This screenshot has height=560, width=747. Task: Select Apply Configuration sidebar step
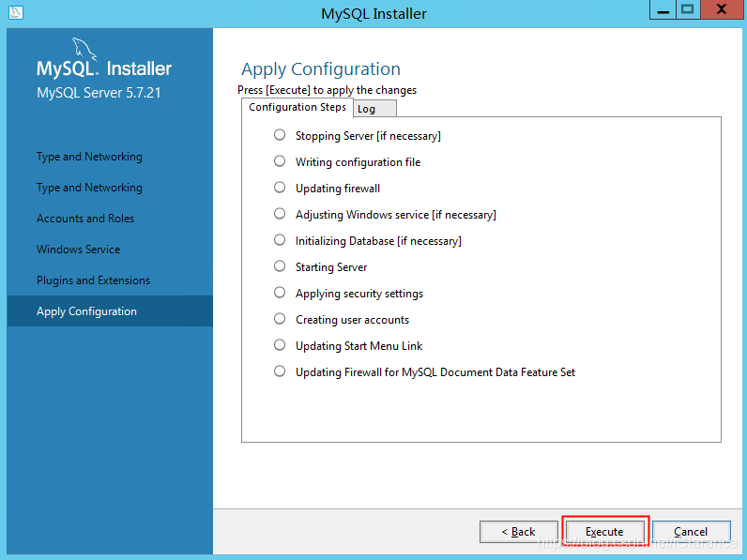pyautogui.click(x=110, y=310)
